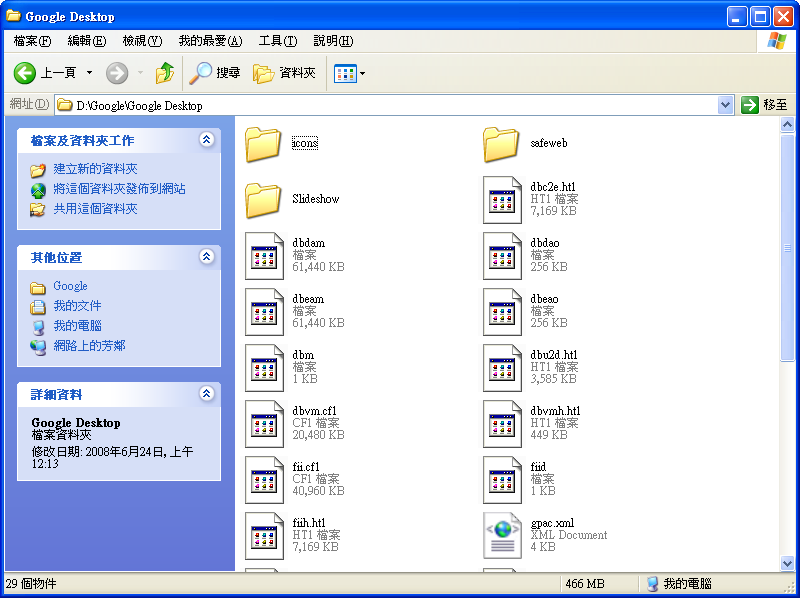
Task: Open the Views dropdown arrow
Action: point(362,74)
